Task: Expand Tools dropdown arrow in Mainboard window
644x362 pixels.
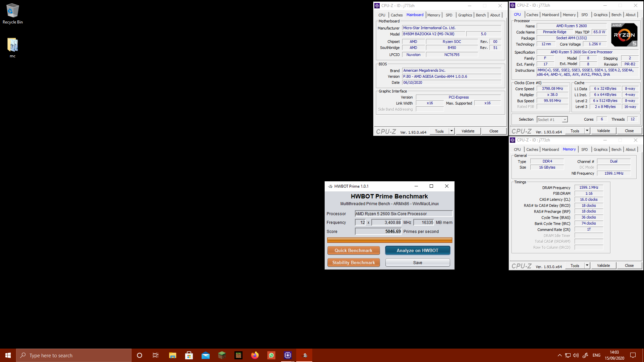Action: point(451,131)
